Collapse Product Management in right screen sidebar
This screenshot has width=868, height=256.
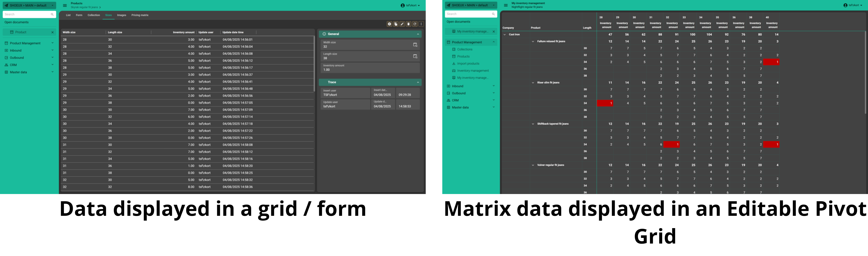(x=494, y=42)
